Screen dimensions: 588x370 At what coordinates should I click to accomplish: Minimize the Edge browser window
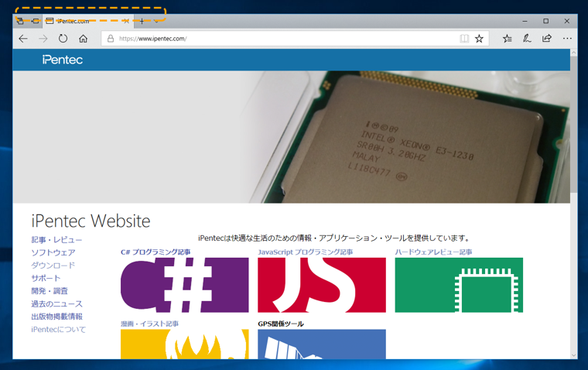525,21
